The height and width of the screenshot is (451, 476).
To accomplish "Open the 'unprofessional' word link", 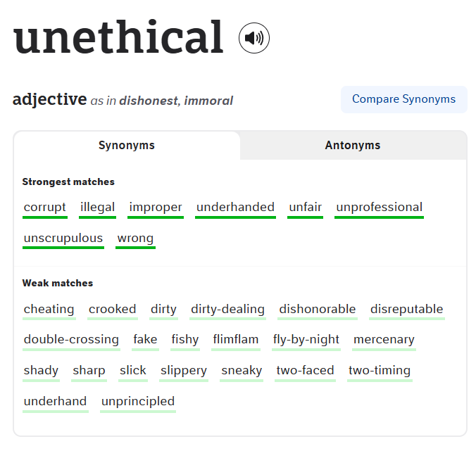I will [x=379, y=208].
